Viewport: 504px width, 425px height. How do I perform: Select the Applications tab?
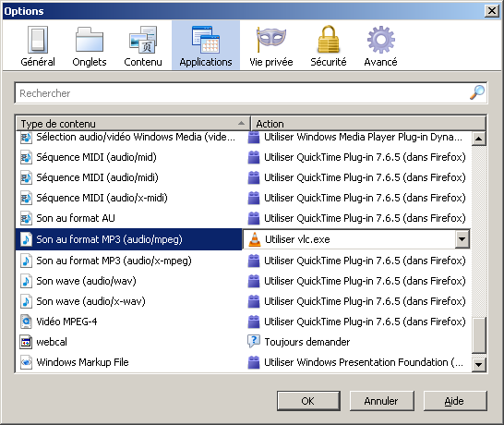click(x=206, y=46)
